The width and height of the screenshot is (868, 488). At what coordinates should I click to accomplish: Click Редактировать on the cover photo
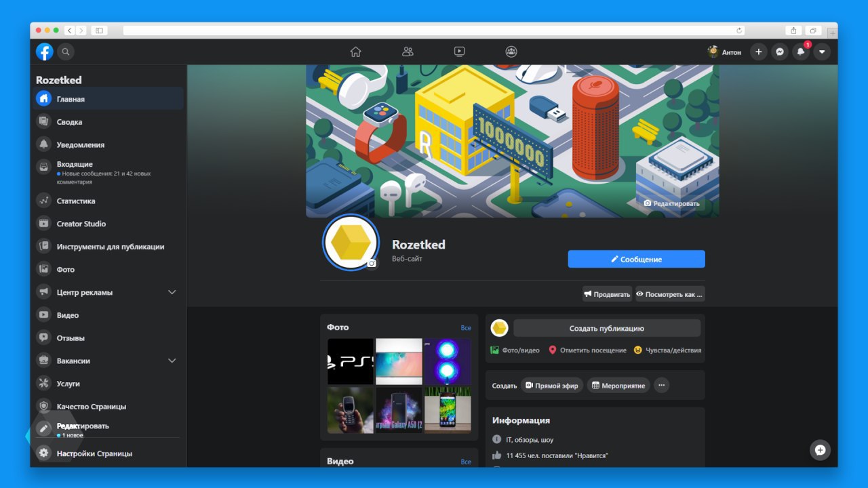tap(671, 203)
